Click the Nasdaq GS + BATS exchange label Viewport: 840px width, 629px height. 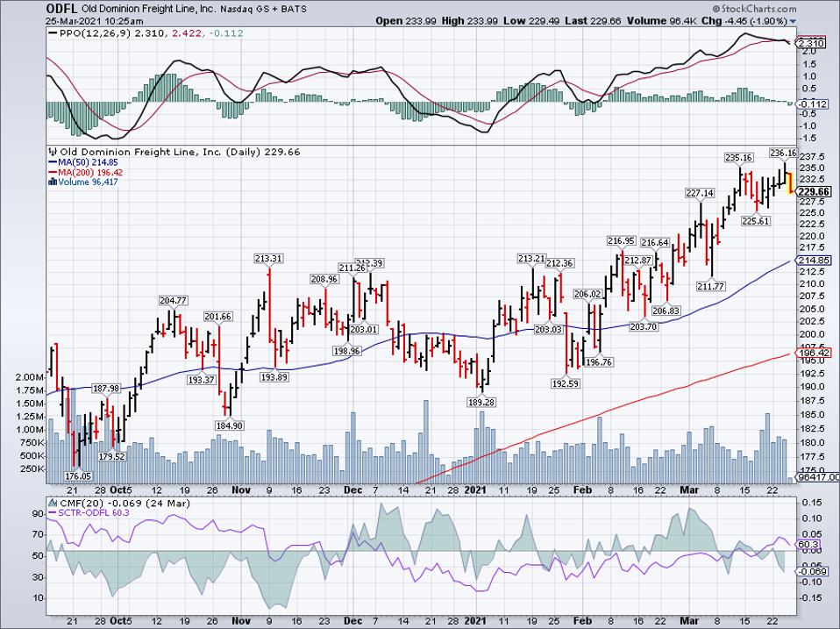(x=263, y=9)
